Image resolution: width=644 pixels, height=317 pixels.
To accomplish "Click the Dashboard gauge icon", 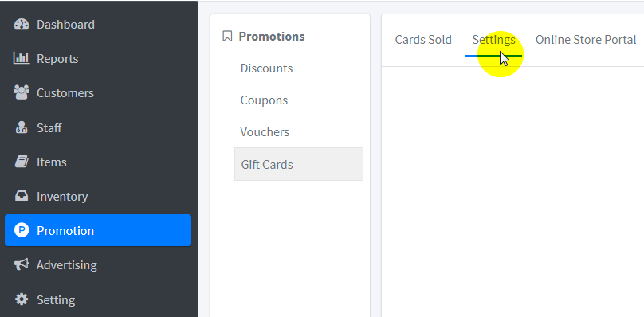I will 22,25.
